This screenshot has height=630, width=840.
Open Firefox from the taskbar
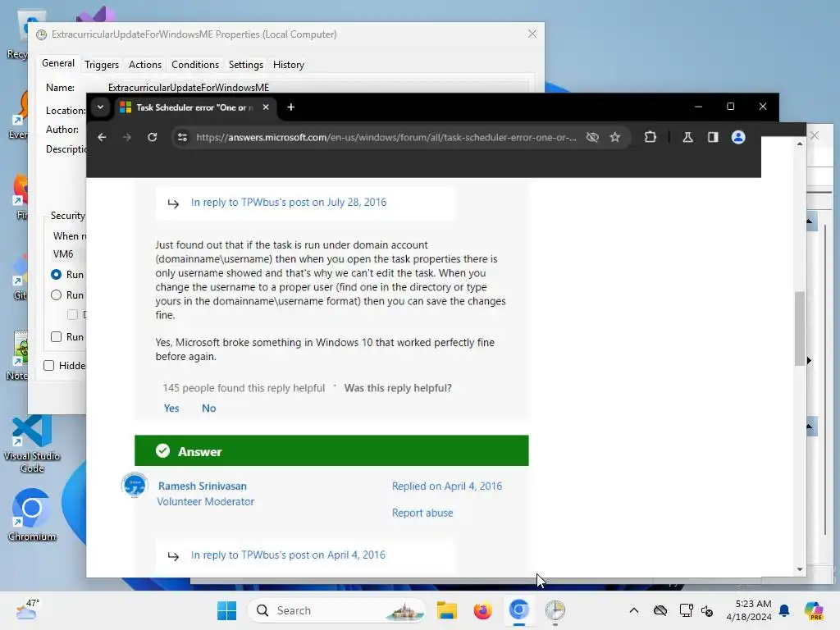(x=482, y=610)
